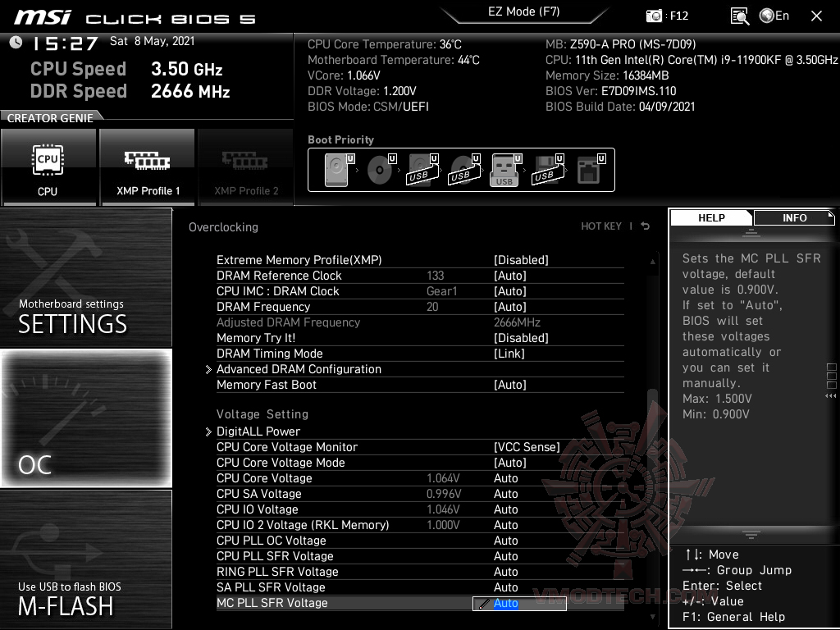The image size is (840, 630).
Task: Open the camera screenshot tool icon
Action: (x=653, y=16)
